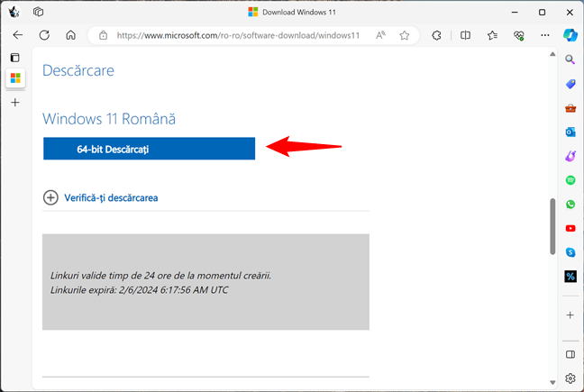Click the scroll down arrow

[552, 382]
